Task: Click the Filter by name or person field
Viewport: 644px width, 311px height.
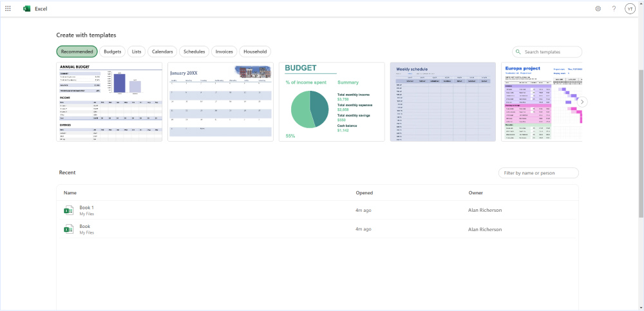Action: [x=538, y=173]
